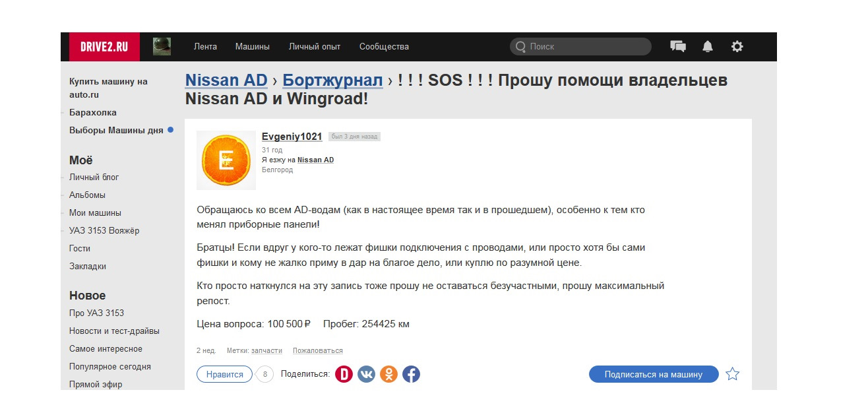This screenshot has height=417, width=868.
Task: Share the post via the VK icon
Action: [367, 373]
